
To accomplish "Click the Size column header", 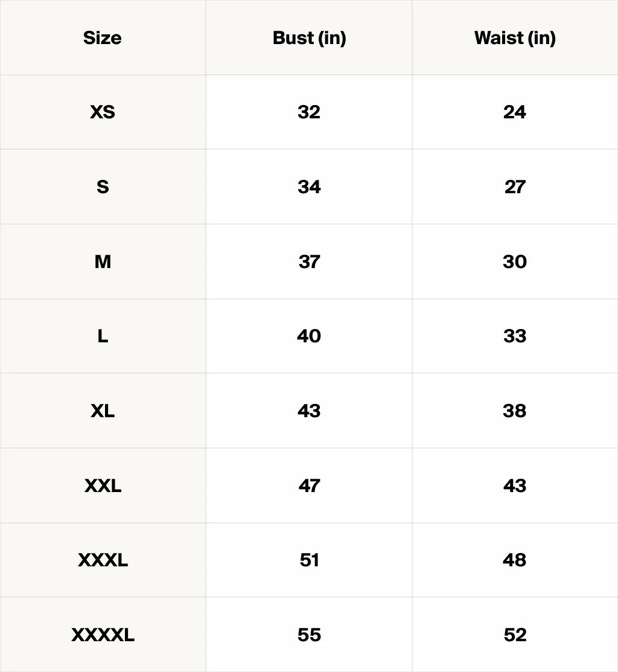I will 103,37.
